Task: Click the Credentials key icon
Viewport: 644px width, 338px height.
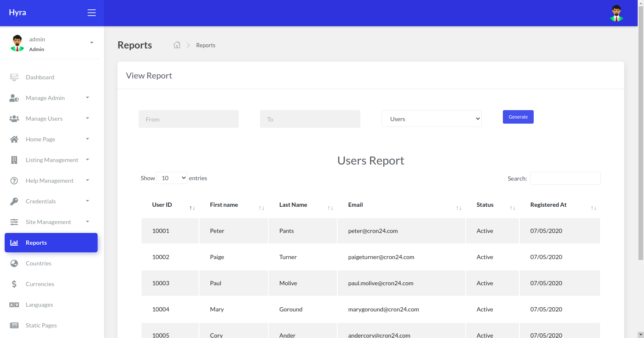Action: point(14,201)
